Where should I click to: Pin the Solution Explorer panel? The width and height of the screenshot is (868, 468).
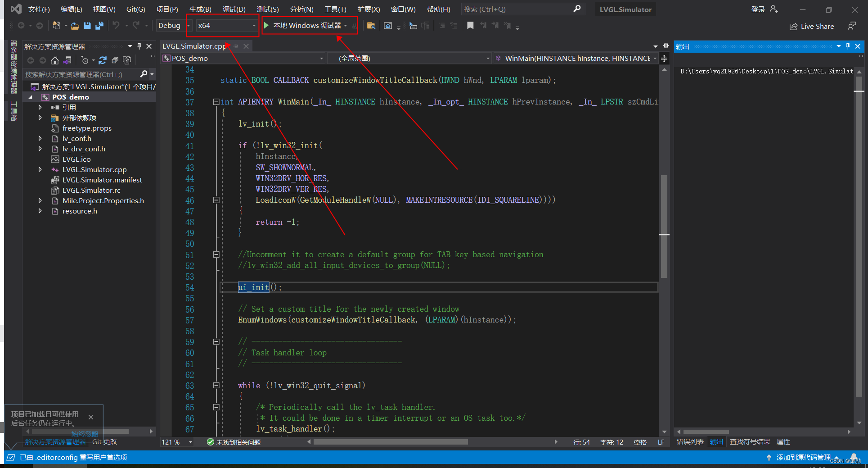(139, 46)
